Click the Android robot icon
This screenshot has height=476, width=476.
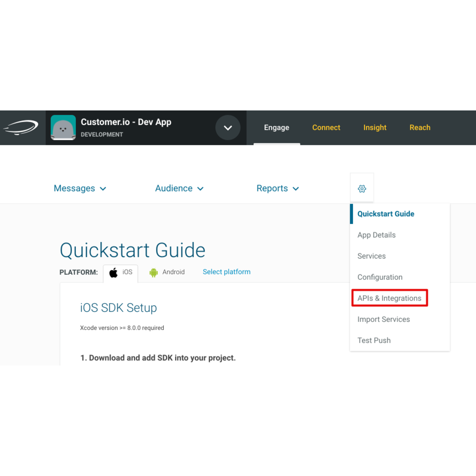point(154,272)
